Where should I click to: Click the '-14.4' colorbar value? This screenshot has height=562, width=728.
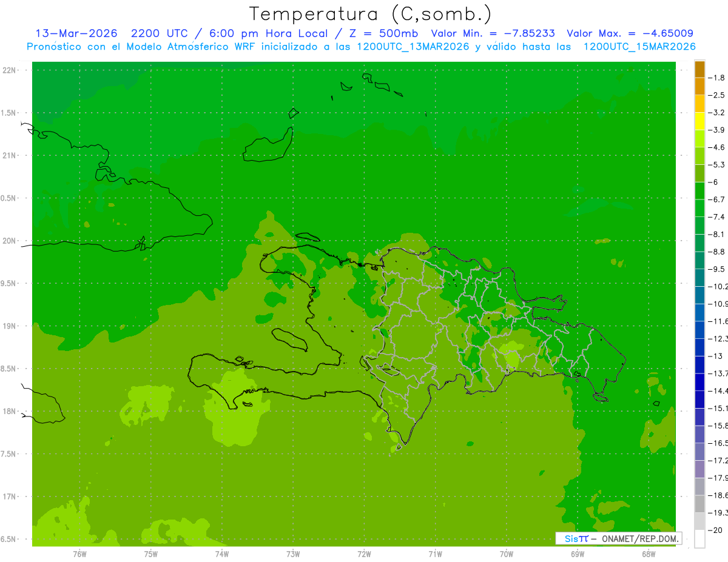[x=718, y=391]
